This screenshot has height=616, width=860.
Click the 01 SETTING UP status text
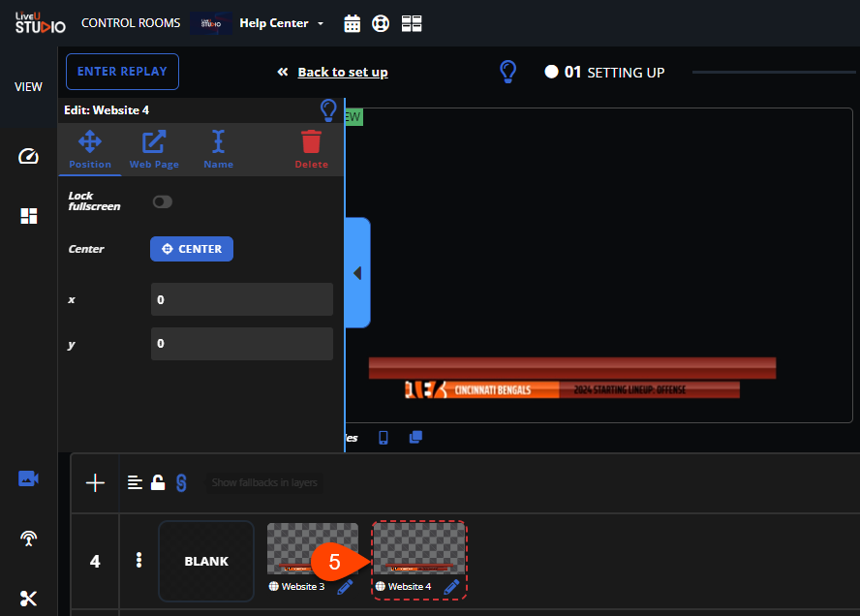point(614,73)
